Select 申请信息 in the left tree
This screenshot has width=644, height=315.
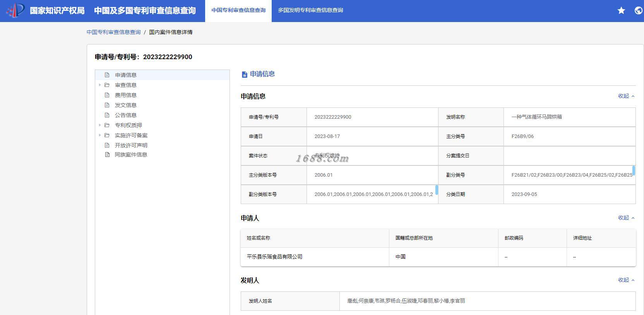click(x=126, y=75)
